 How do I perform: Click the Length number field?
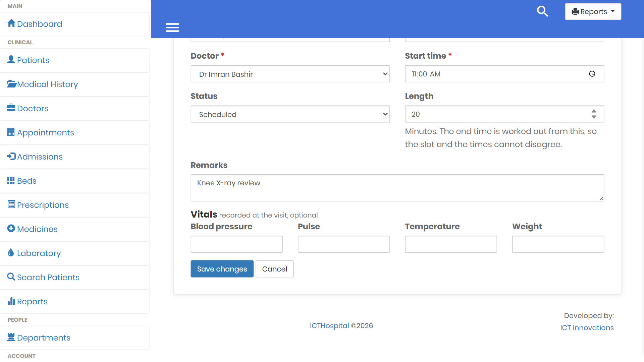click(x=504, y=114)
